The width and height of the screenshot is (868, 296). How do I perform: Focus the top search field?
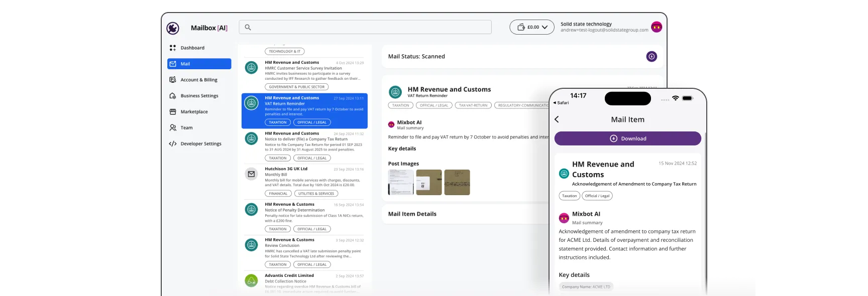coord(365,27)
